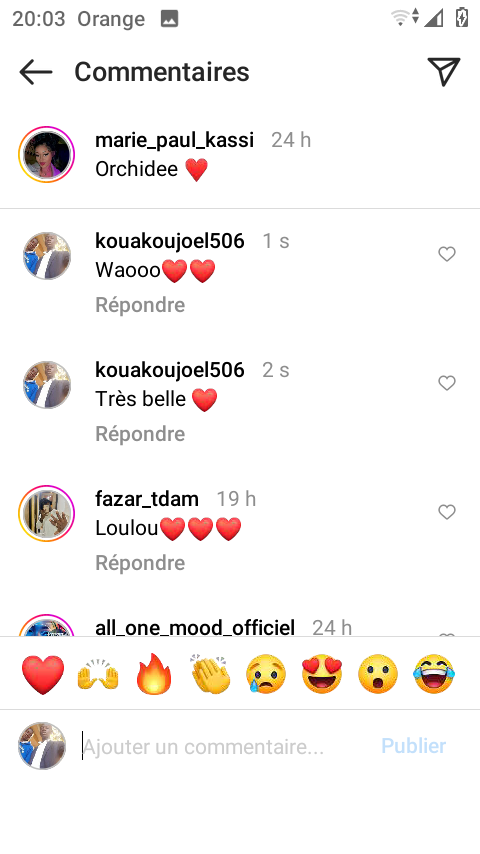
Task: Insert the crying face emoji
Action: (x=266, y=674)
